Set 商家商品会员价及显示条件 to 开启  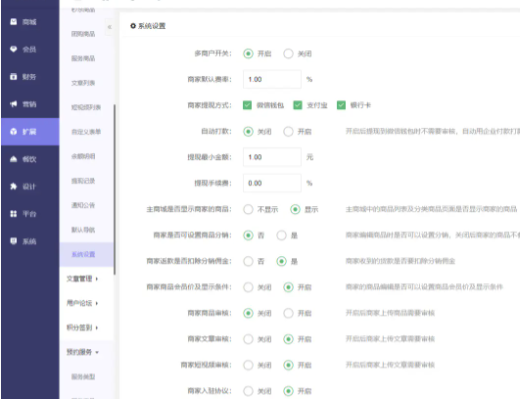[x=288, y=287]
